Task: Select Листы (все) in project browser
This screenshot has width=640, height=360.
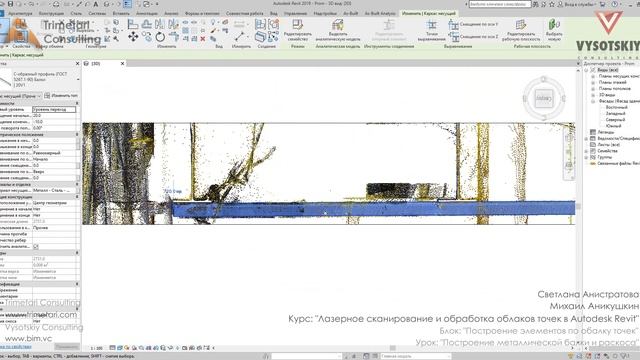Action: 608,144
